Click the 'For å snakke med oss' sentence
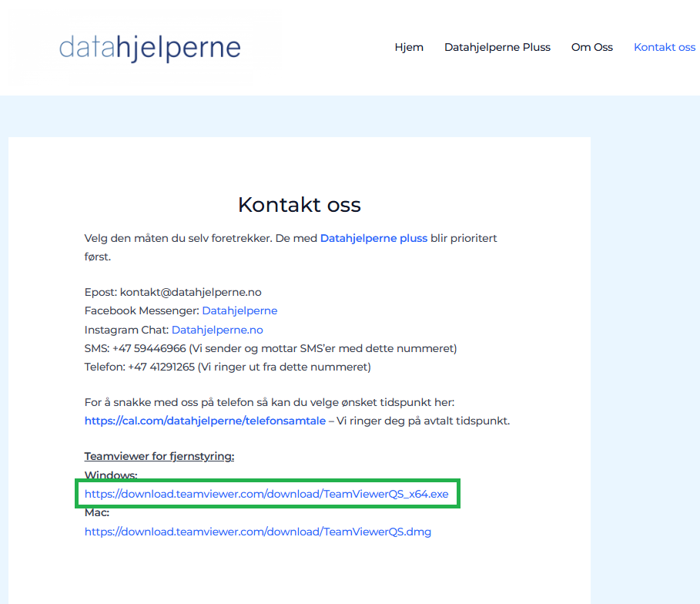 click(270, 402)
